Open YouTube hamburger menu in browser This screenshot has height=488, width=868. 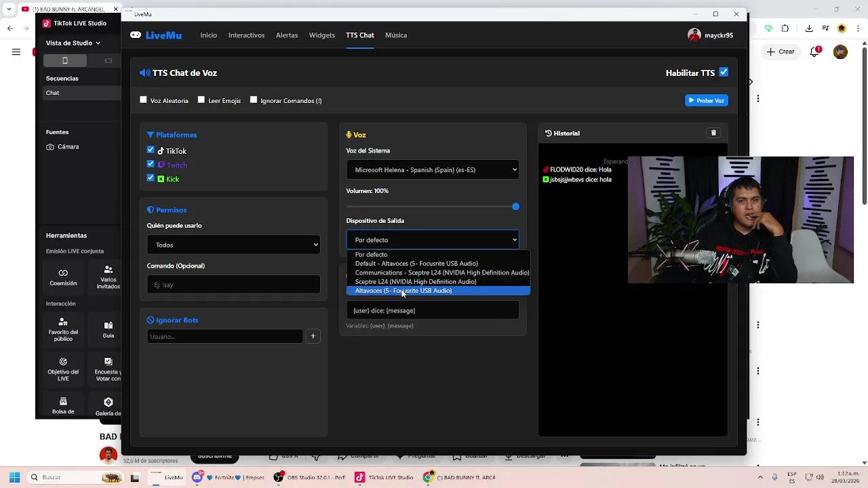[x=16, y=52]
